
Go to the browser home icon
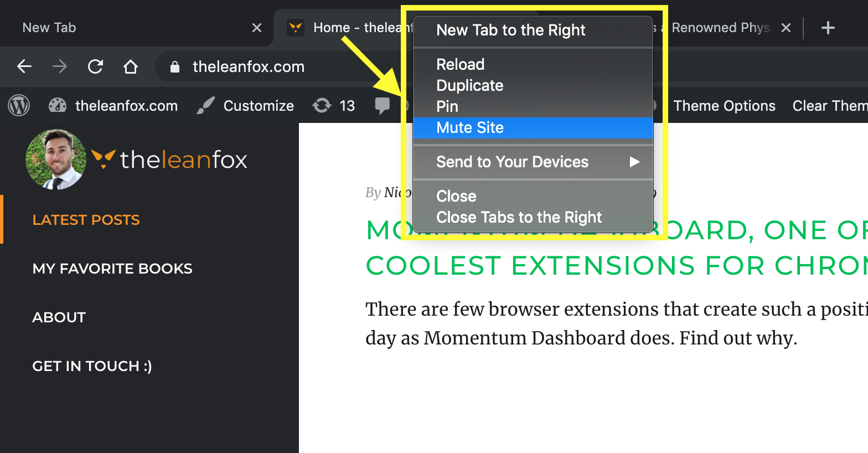131,67
